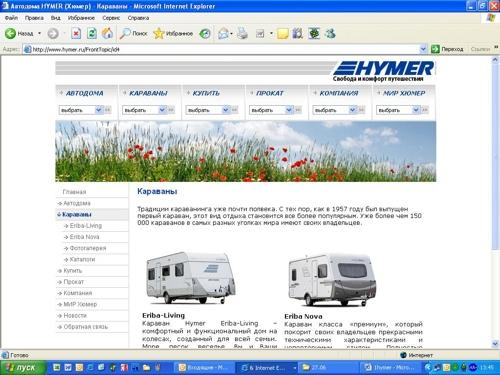Viewport: 500px width, 375px height.
Task: Click the Eriba Nova caravan image
Action: 332,280
